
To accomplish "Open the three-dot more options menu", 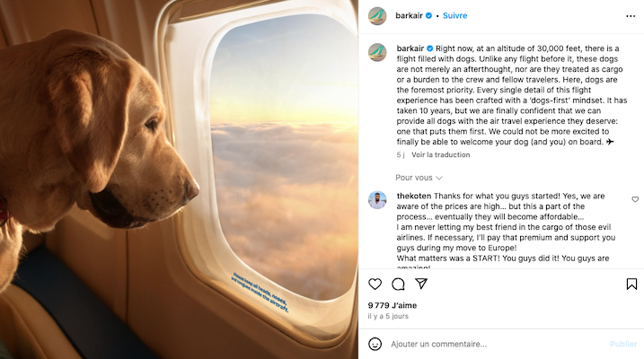I will (631, 16).
